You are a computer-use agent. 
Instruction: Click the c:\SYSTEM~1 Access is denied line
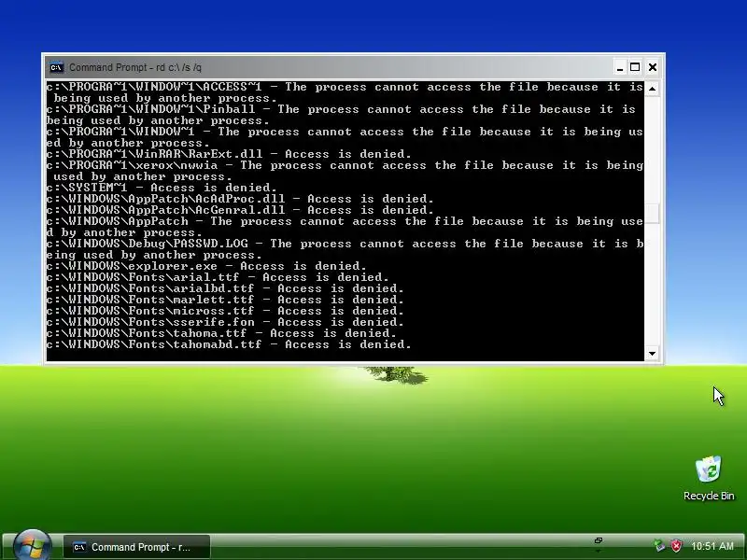(x=162, y=189)
